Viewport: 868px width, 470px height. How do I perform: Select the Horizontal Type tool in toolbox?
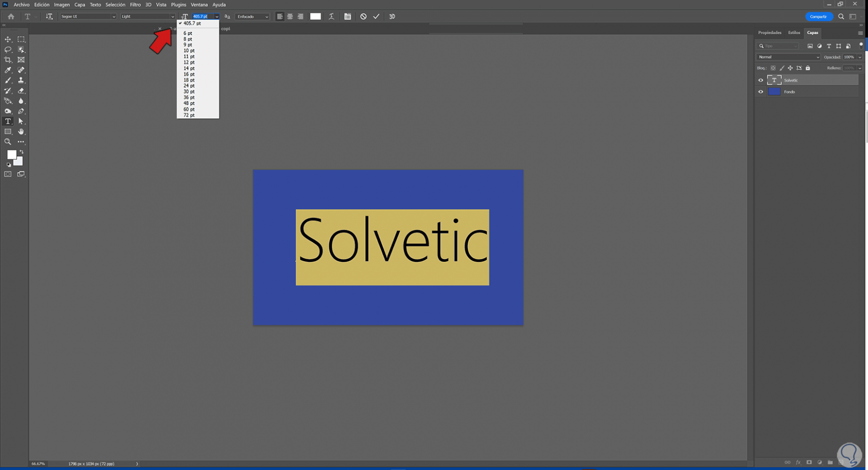click(x=8, y=121)
